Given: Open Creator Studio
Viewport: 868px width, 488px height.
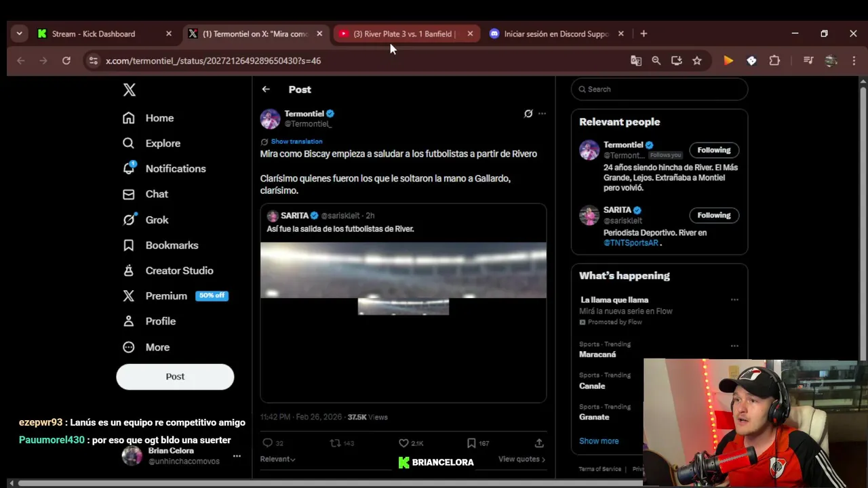Looking at the screenshot, I should click(167, 270).
